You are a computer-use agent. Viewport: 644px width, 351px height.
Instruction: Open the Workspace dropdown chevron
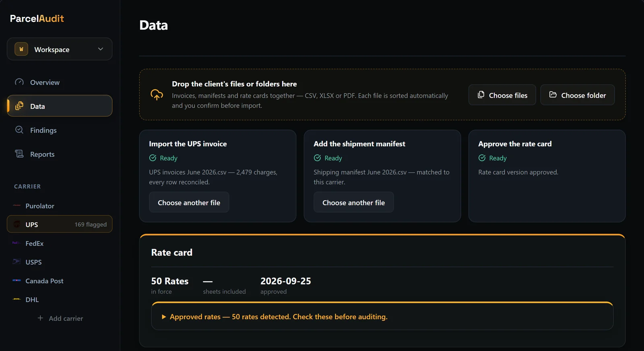pos(101,49)
